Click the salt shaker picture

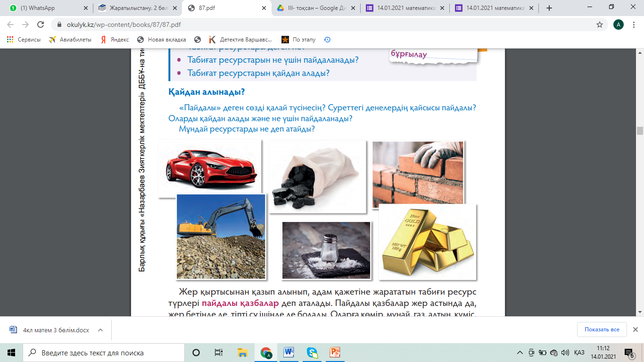(x=326, y=250)
